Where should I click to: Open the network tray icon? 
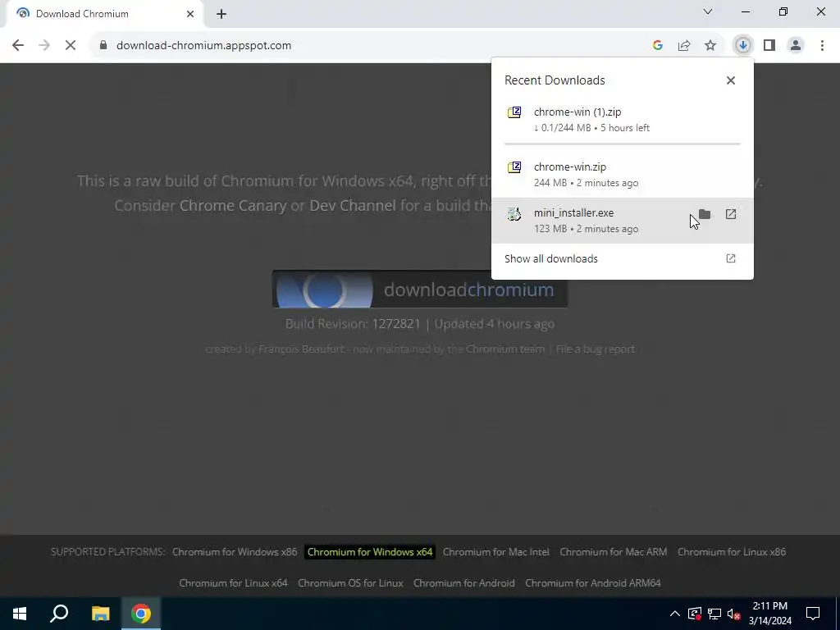point(714,614)
